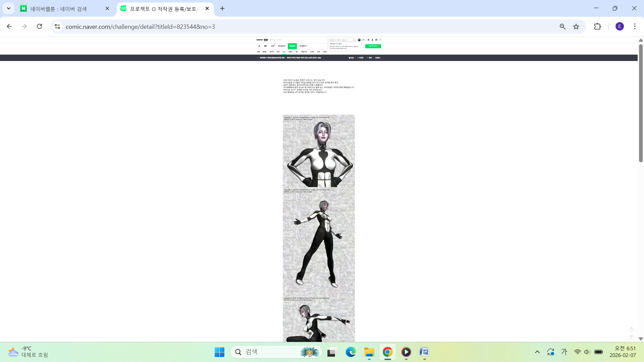Close the small notice popup

click(x=362, y=44)
